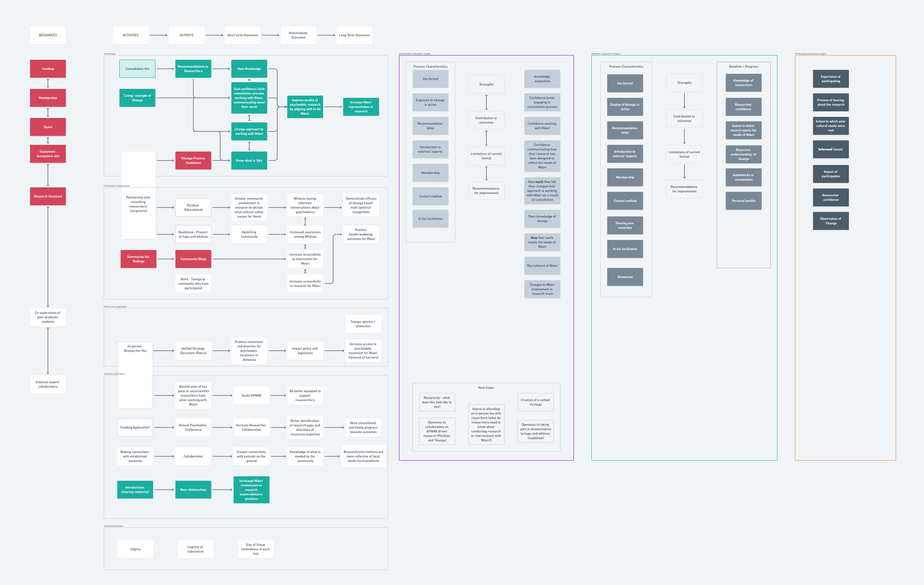Select the Community (Blog) red node

point(193,259)
